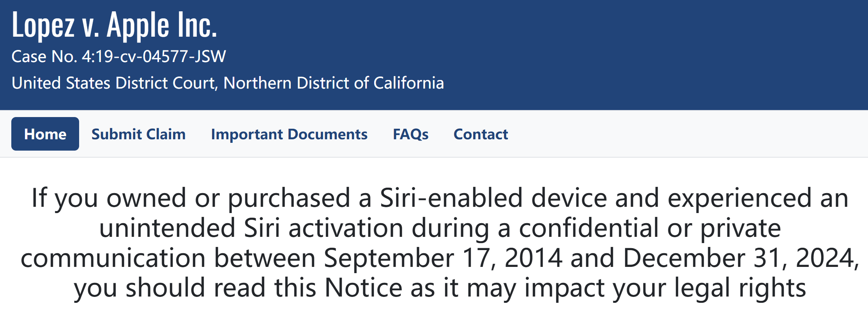This screenshot has height=318, width=868.
Task: Click the case number 4:19-cv-04577-JSW
Action: [x=154, y=57]
